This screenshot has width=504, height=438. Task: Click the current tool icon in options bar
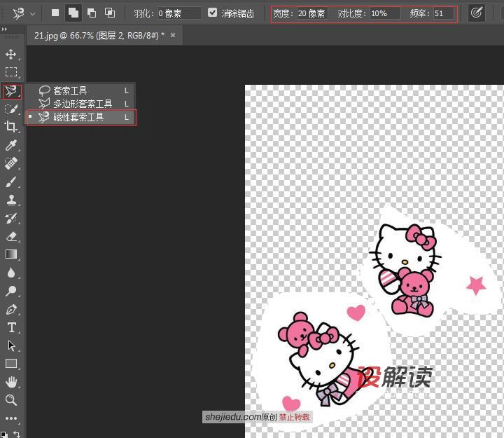(17, 13)
